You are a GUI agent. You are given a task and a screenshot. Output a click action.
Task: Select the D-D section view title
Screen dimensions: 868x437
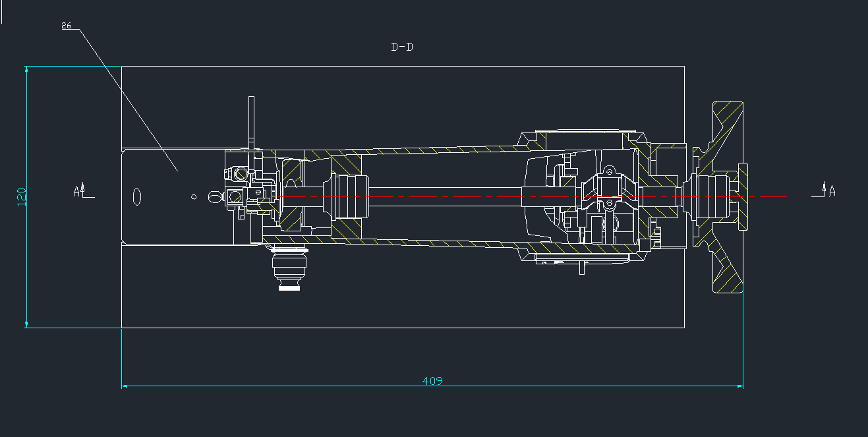point(402,47)
